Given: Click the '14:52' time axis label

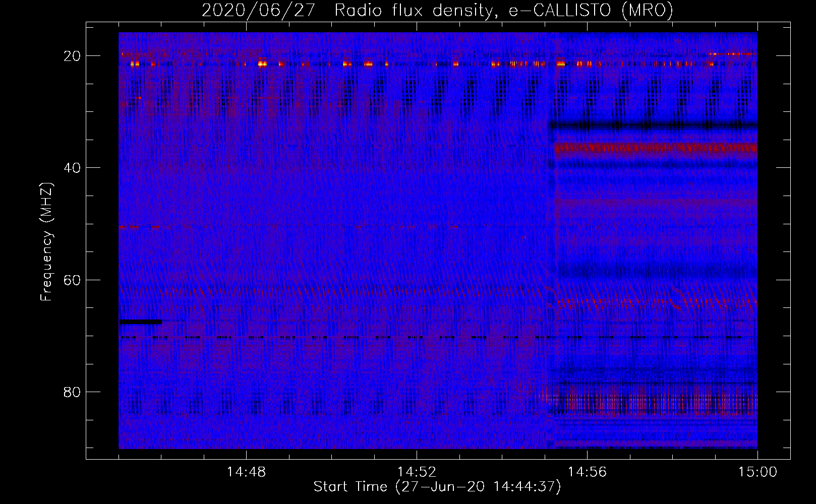Looking at the screenshot, I should coord(417,472).
